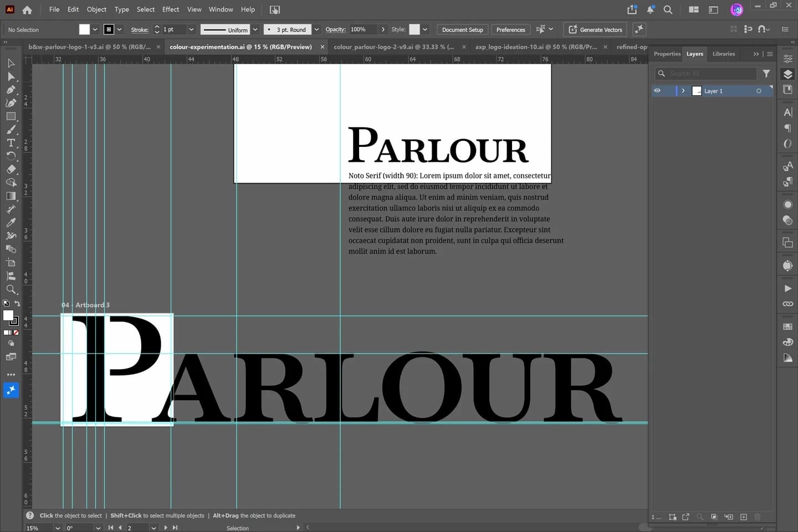Open the stroke weight dropdown
Viewport: 798px width, 532px height.
click(191, 29)
